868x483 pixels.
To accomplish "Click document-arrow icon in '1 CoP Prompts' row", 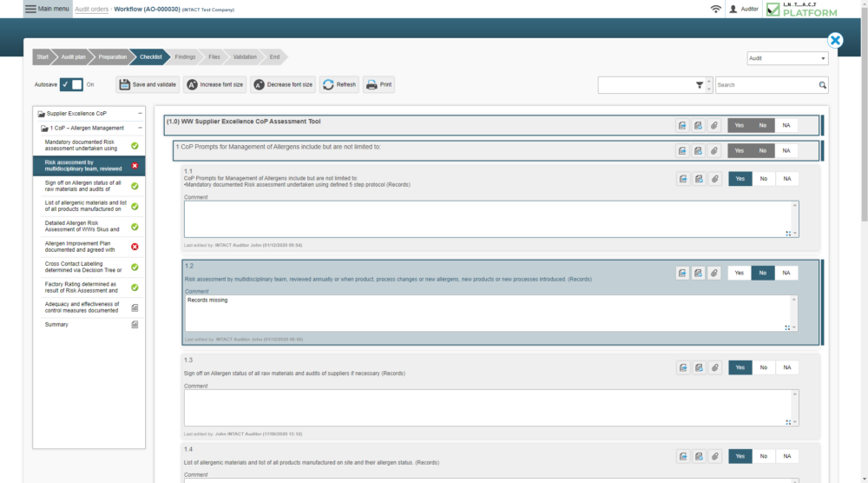I will (682, 150).
